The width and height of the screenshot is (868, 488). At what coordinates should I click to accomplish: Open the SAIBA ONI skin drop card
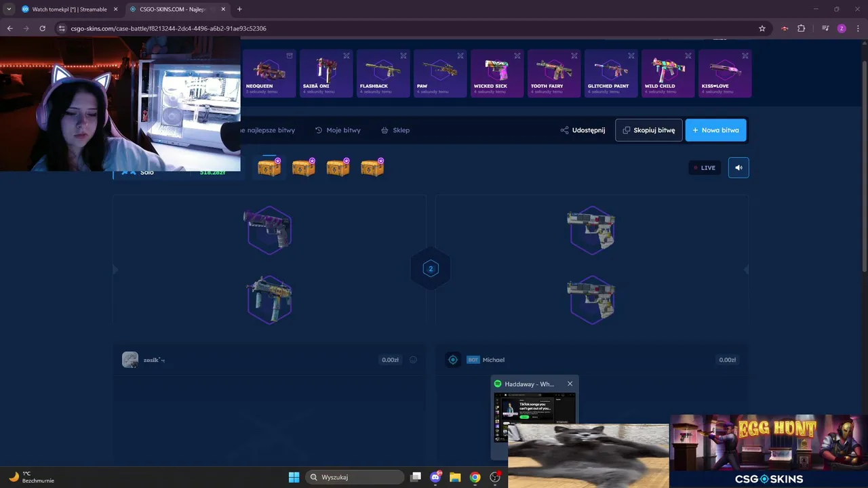coord(326,73)
